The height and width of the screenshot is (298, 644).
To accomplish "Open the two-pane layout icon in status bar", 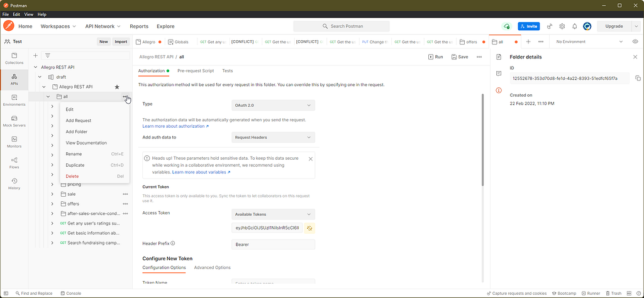I will pyautogui.click(x=628, y=294).
